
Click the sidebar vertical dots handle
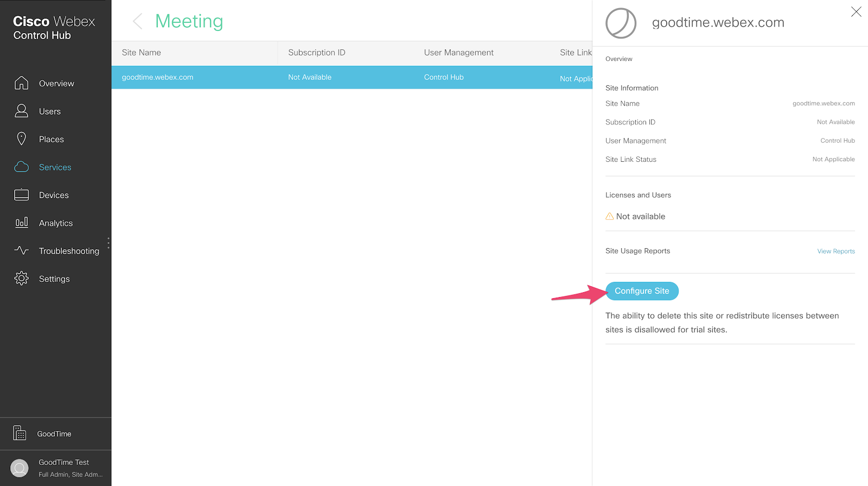108,243
